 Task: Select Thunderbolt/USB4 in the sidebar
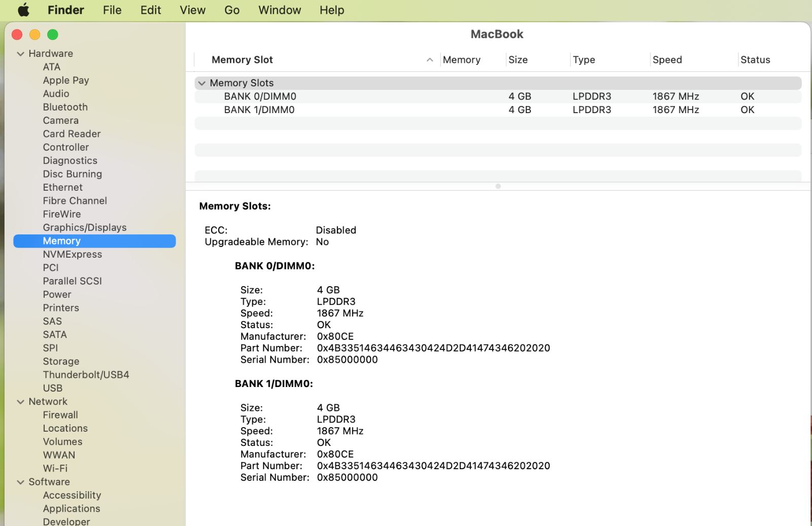pos(86,375)
